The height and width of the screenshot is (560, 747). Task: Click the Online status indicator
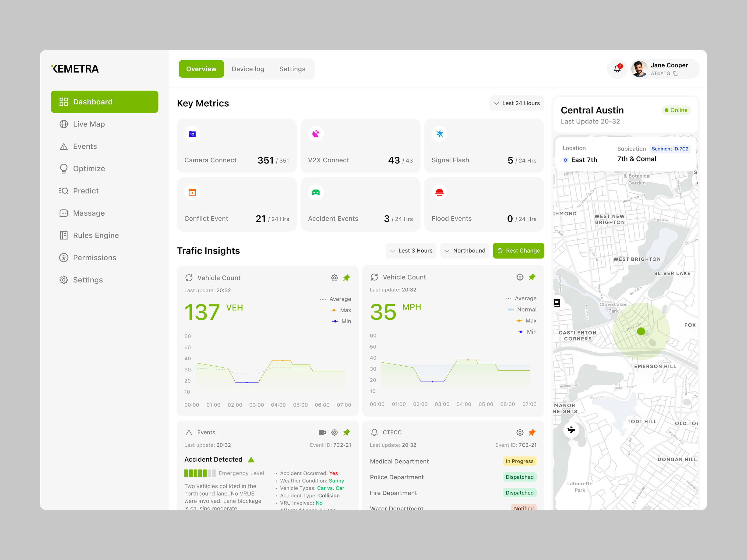click(x=676, y=110)
